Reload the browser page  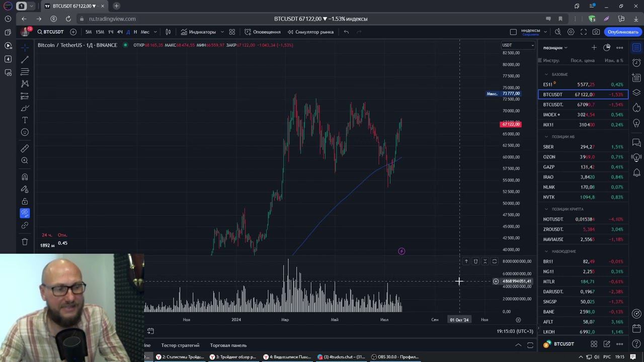pos(68,19)
